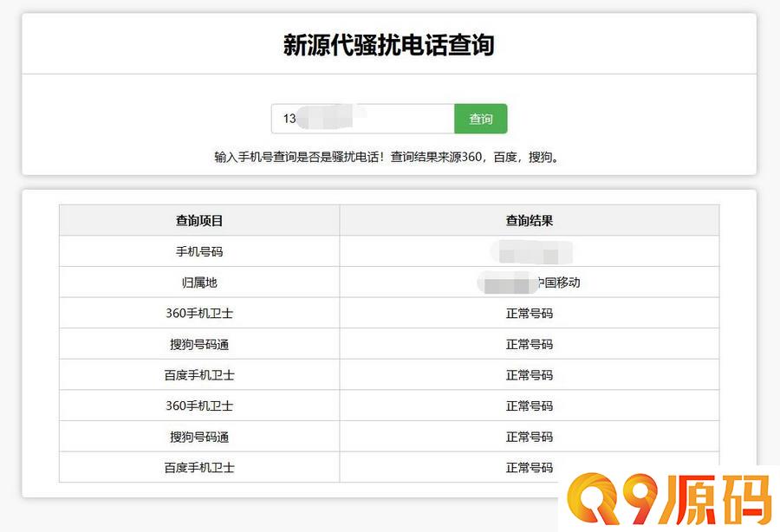Viewport: 780px width, 532px height.
Task: Focus the phone number input field
Action: [x=362, y=119]
